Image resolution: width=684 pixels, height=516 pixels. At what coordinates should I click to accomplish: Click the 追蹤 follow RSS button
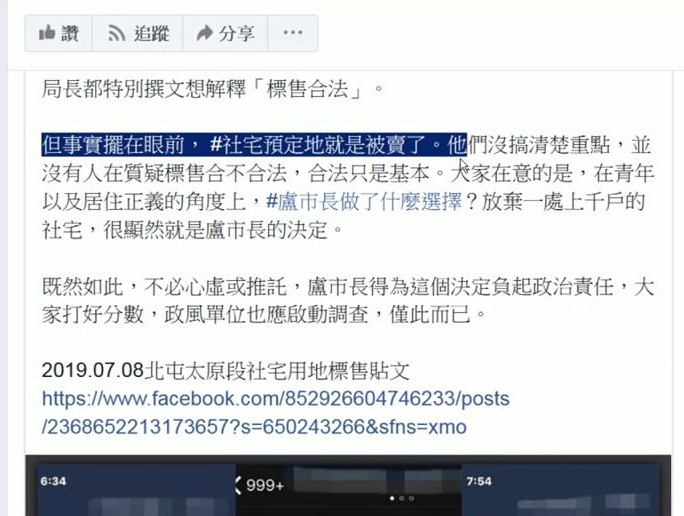tap(138, 33)
